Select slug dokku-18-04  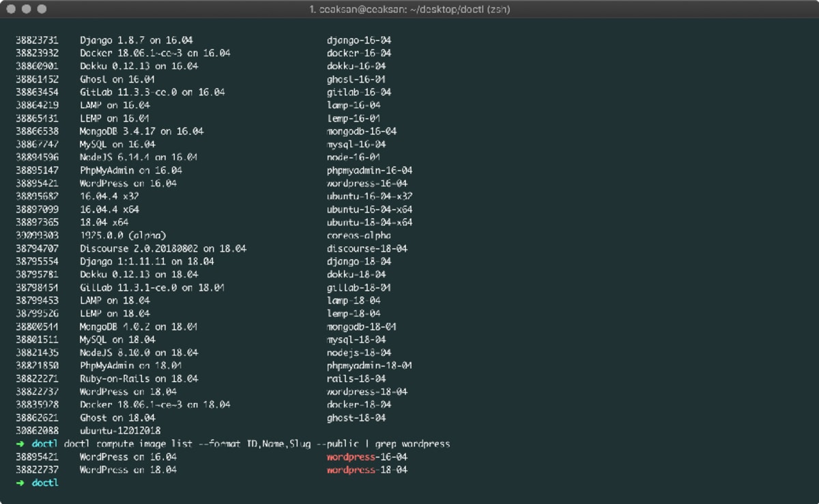[356, 275]
